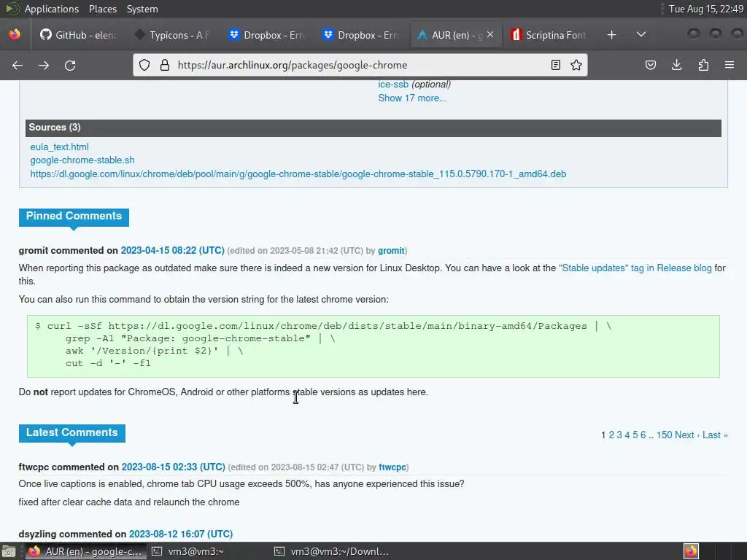747x560 pixels.
Task: Reload the current AUR page
Action: coord(70,65)
